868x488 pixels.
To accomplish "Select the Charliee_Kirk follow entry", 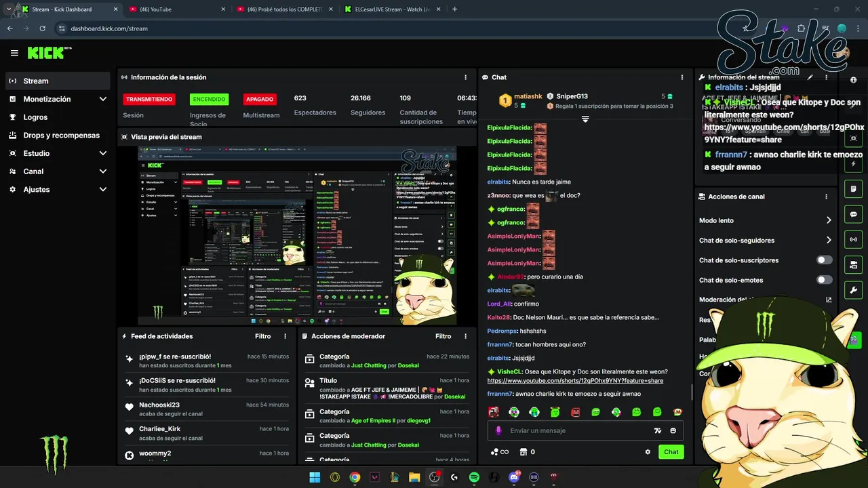I will click(207, 433).
